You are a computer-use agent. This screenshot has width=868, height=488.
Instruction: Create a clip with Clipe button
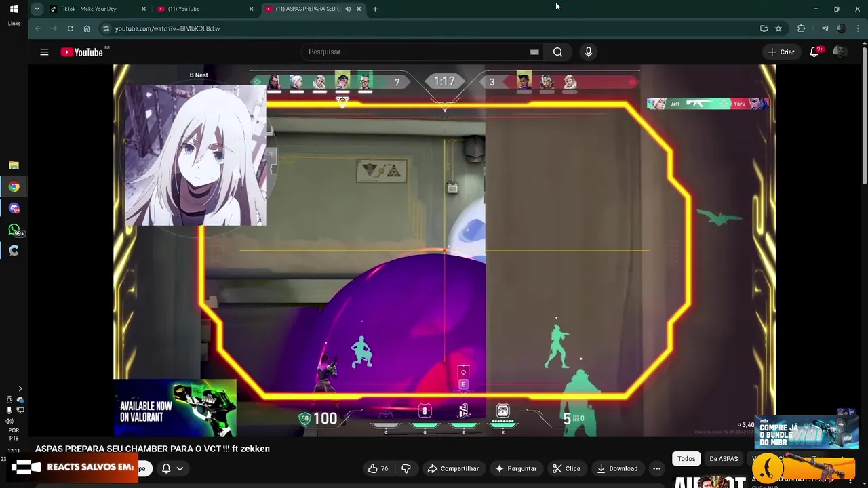click(x=566, y=468)
